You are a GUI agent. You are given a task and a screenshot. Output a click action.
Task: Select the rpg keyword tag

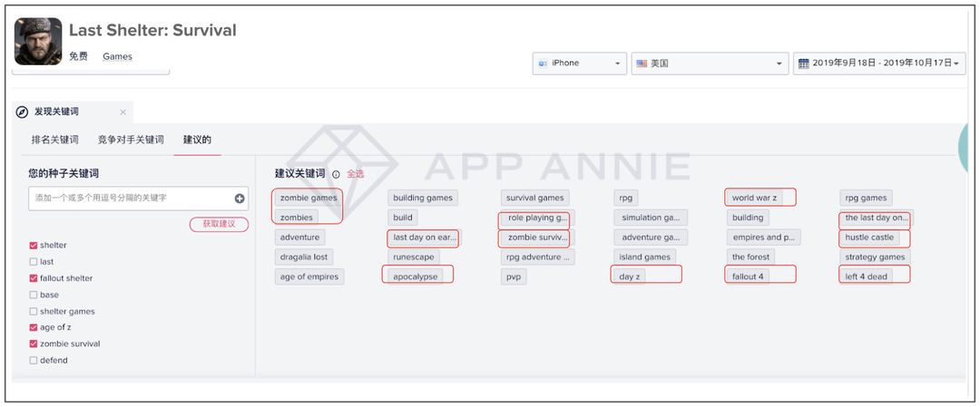tap(625, 198)
